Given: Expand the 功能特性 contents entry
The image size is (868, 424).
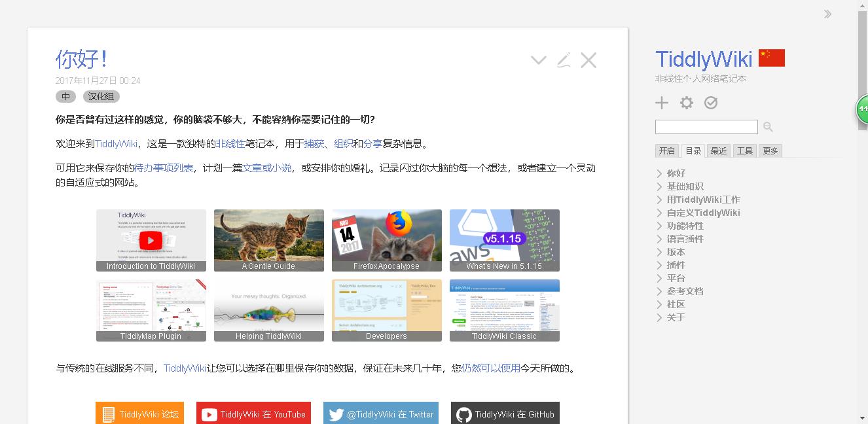Looking at the screenshot, I should (660, 226).
